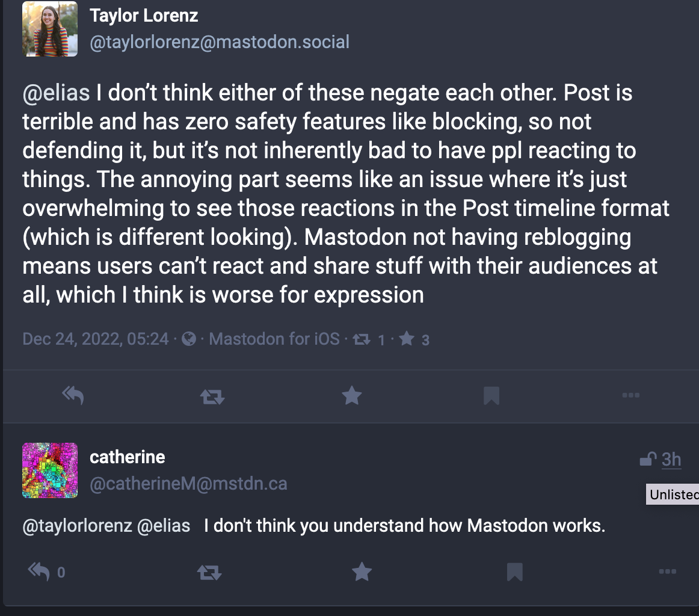The width and height of the screenshot is (699, 616).
Task: Open the @elias mention in Taylor's post
Action: [x=56, y=93]
